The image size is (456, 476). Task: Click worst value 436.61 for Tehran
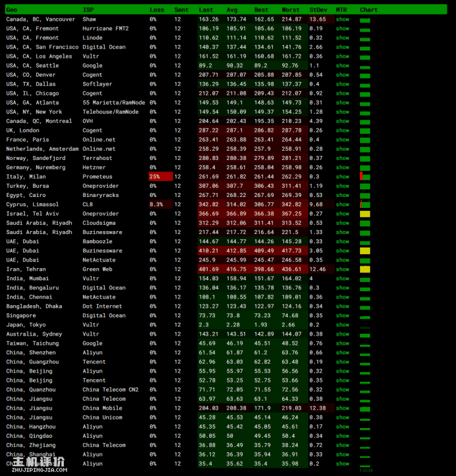coord(291,269)
